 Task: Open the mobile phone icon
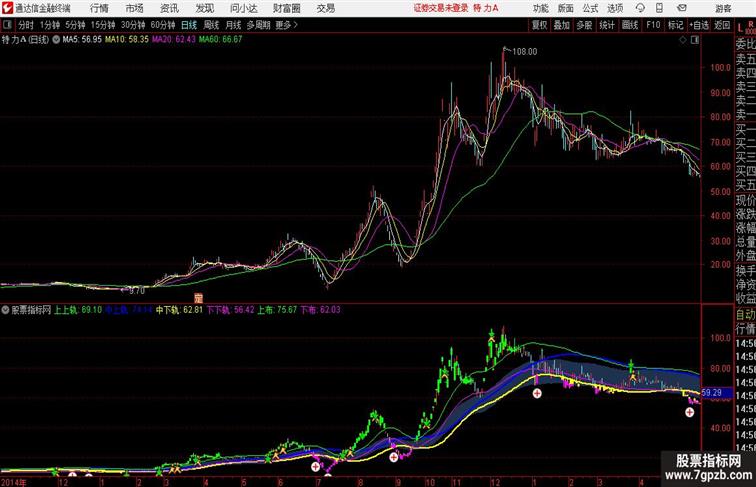click(660, 8)
